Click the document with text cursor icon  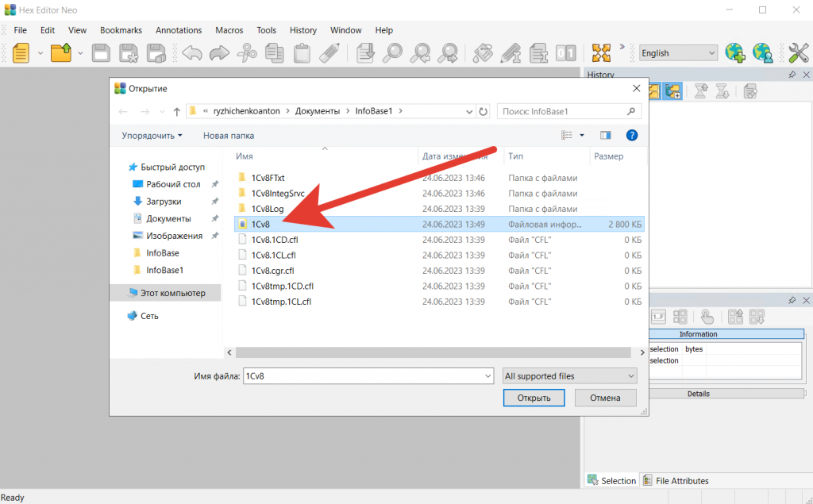pyautogui.click(x=539, y=53)
